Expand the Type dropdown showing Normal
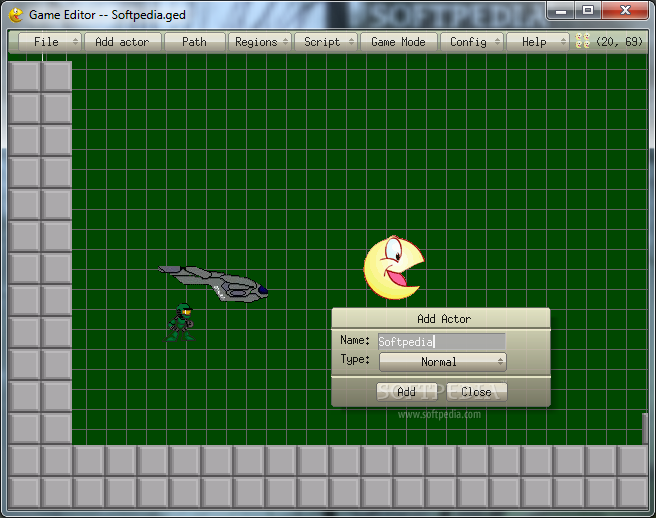656x518 pixels. [x=443, y=362]
